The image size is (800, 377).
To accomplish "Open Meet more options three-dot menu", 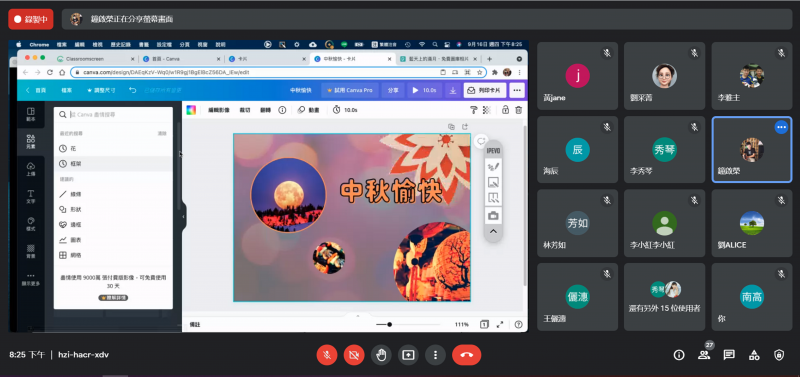I will [435, 355].
